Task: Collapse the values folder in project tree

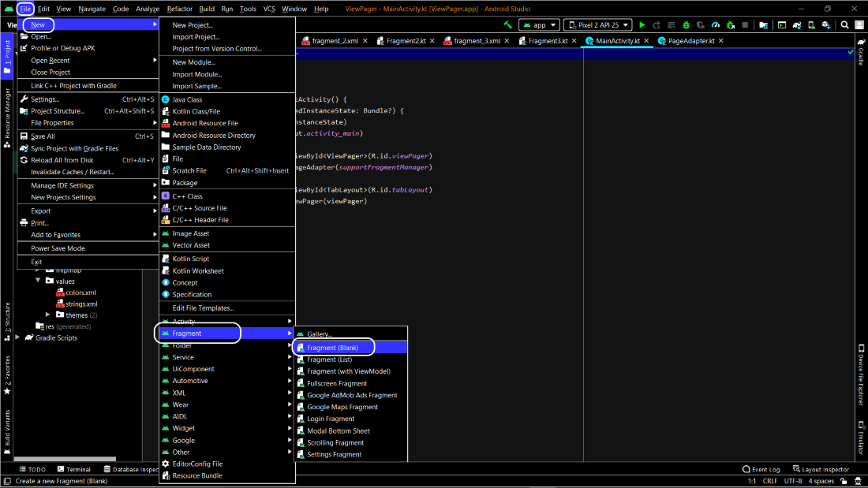Action: tap(38, 281)
